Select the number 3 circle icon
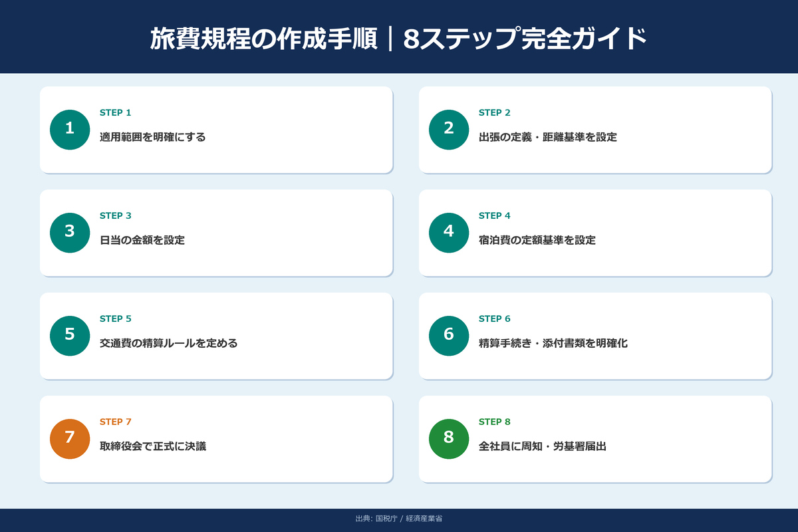This screenshot has height=532, width=798. point(70,233)
